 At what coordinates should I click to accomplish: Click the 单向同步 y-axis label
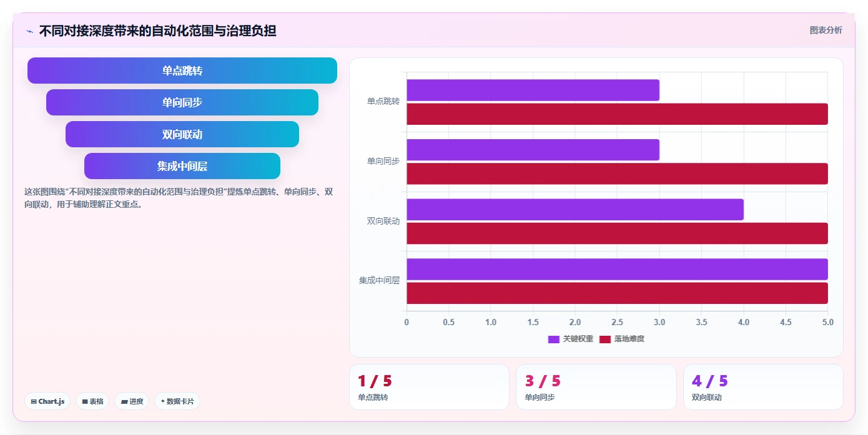coord(383,161)
